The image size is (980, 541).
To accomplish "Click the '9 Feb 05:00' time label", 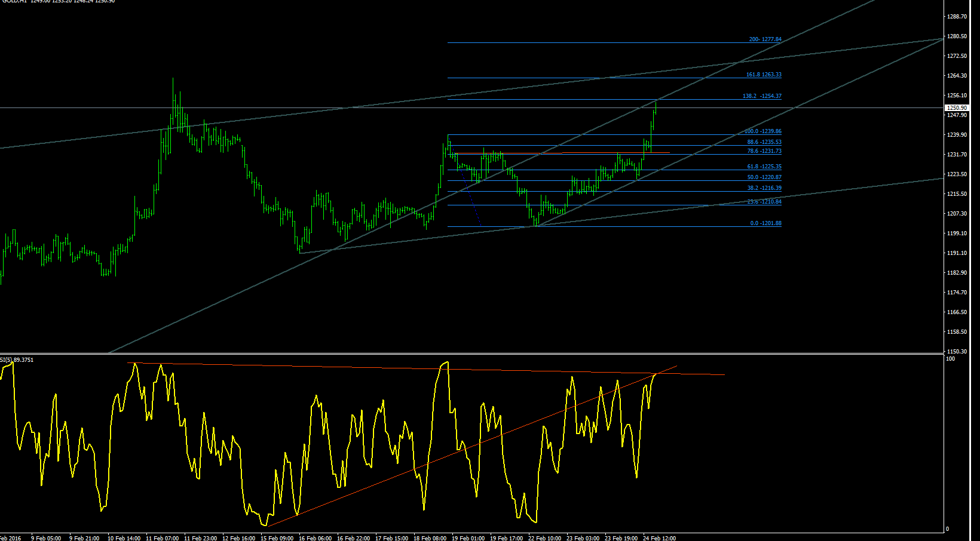I will point(46,538).
